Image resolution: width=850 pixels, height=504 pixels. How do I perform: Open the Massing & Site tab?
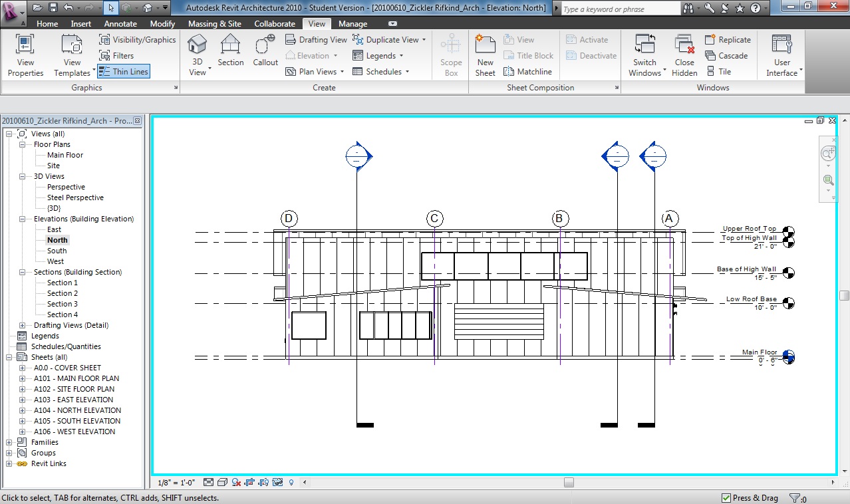(x=214, y=24)
